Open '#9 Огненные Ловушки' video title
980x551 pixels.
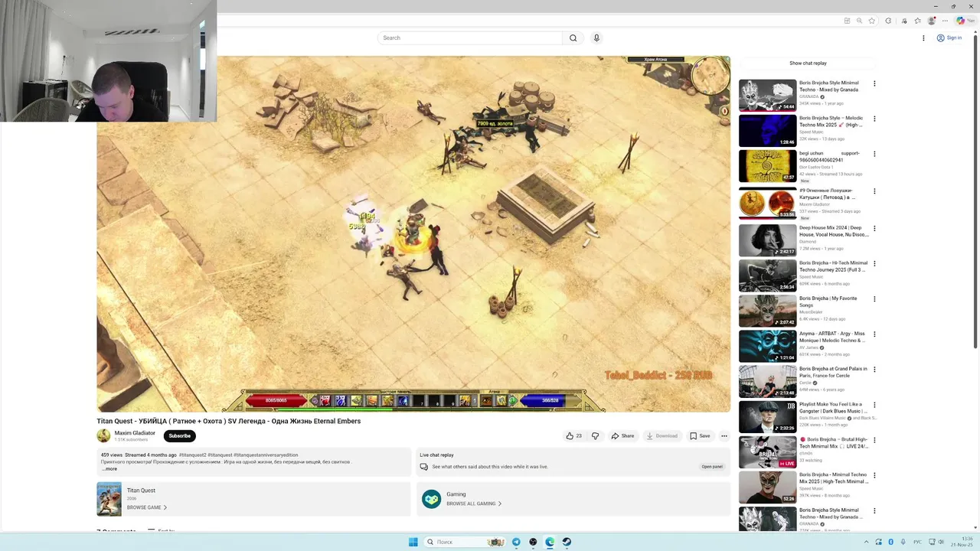(x=827, y=194)
